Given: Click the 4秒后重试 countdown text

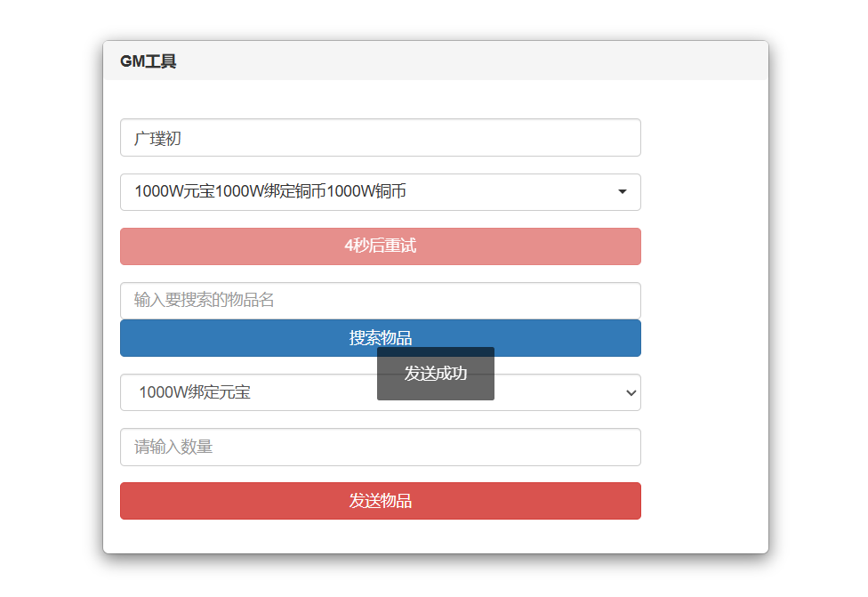Looking at the screenshot, I should (x=380, y=246).
